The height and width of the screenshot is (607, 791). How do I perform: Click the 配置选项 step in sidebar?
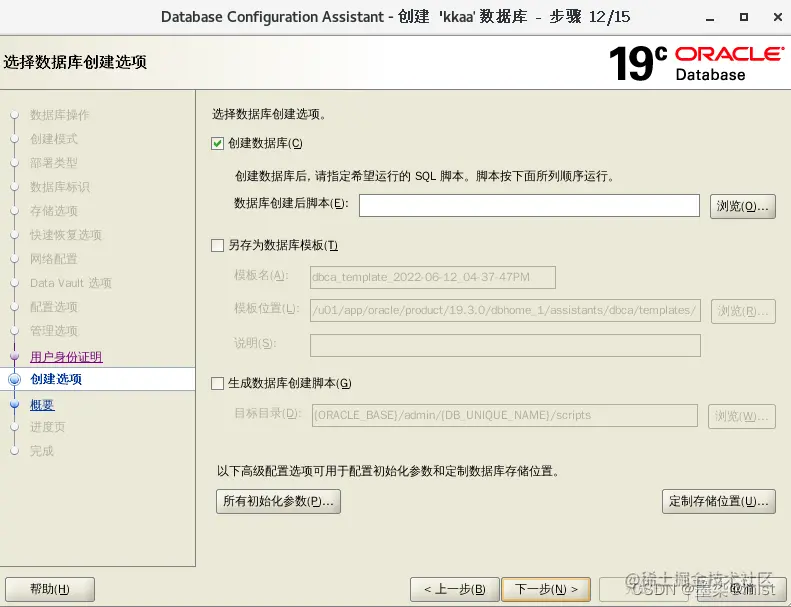pyautogui.click(x=54, y=307)
